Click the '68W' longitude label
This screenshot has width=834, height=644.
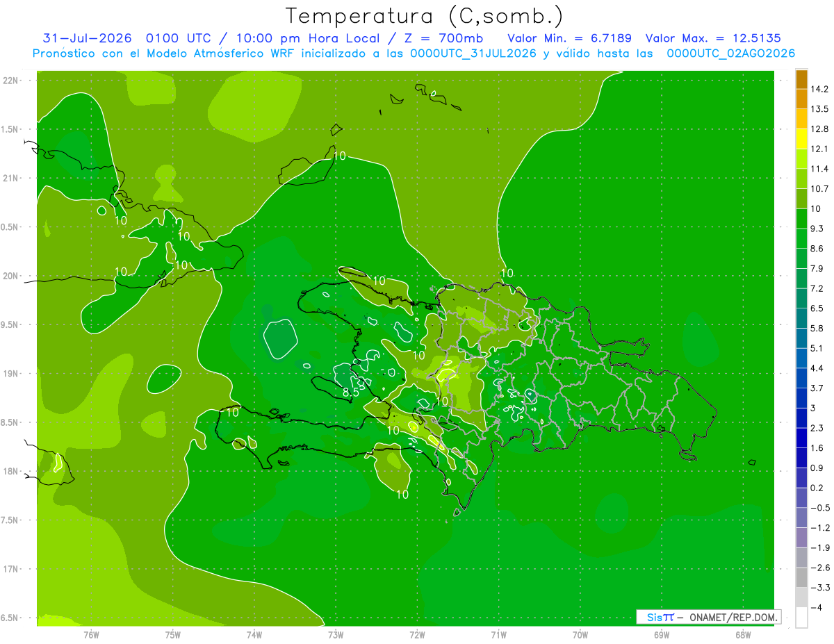(742, 634)
